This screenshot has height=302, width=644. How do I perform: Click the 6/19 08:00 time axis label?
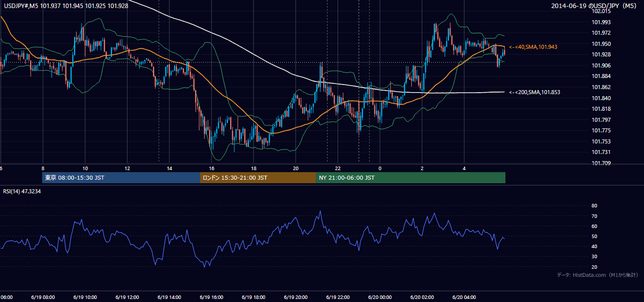point(43,297)
